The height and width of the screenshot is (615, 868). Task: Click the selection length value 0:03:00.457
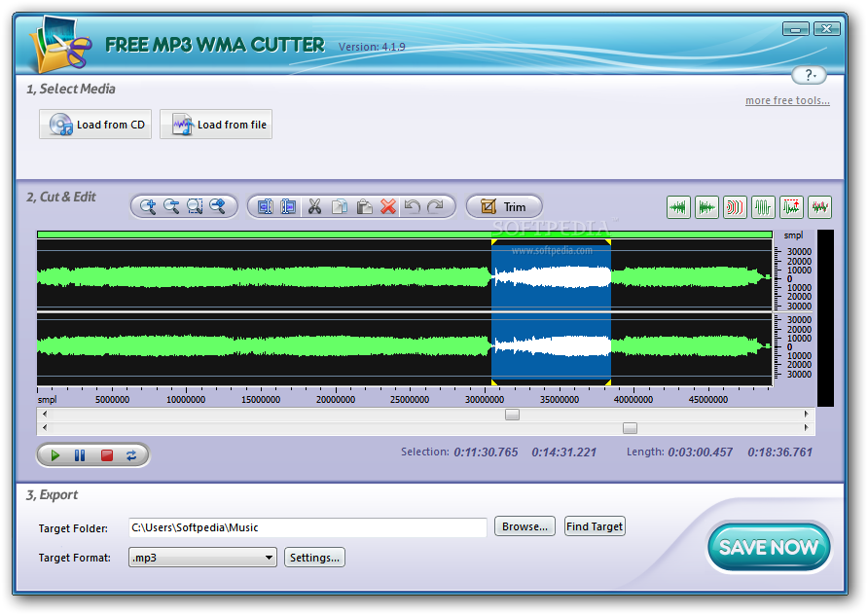tap(700, 452)
